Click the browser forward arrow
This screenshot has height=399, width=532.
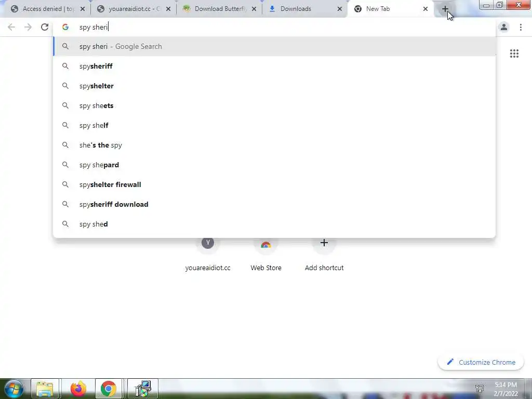click(x=28, y=27)
